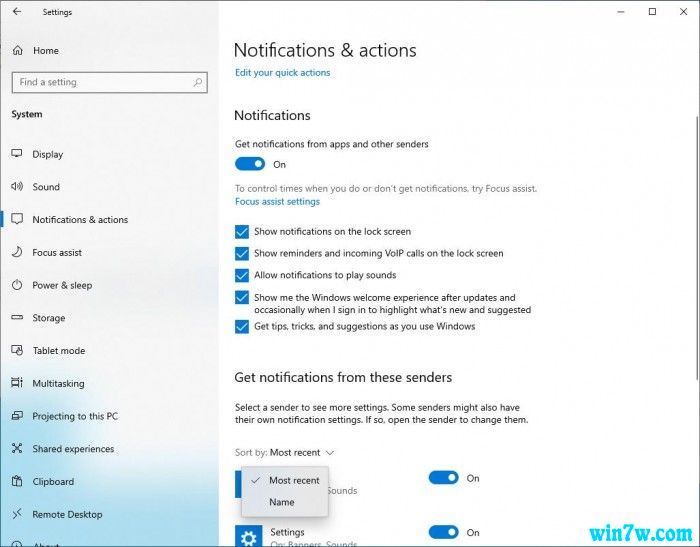Click the Power & sleep icon
This screenshot has height=547, width=700.
click(x=17, y=284)
